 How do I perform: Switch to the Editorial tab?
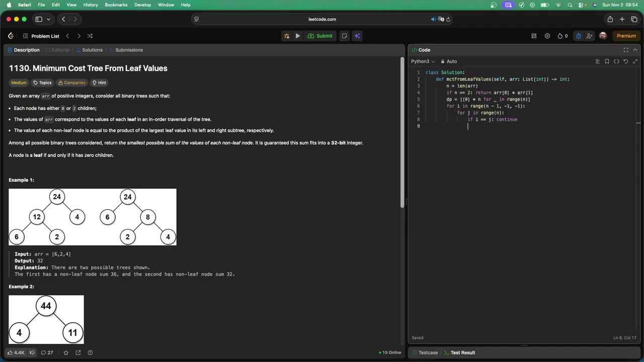[x=57, y=50]
